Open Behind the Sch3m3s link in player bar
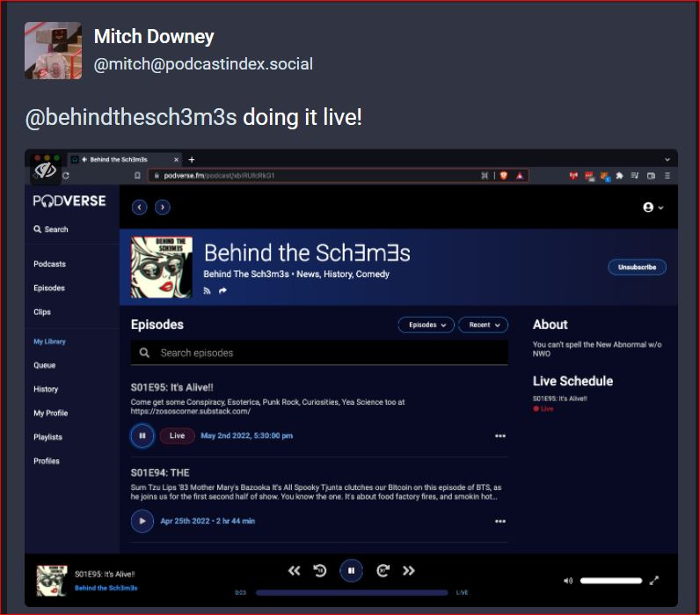 [106, 588]
